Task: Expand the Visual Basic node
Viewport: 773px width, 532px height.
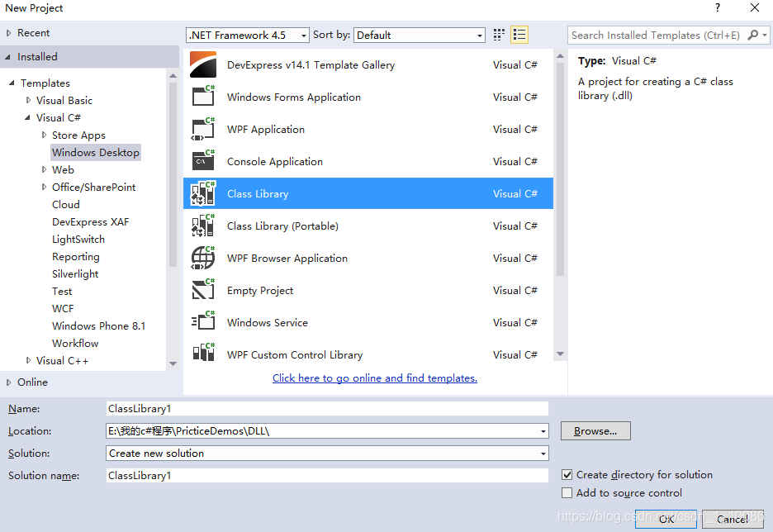Action: pyautogui.click(x=28, y=100)
